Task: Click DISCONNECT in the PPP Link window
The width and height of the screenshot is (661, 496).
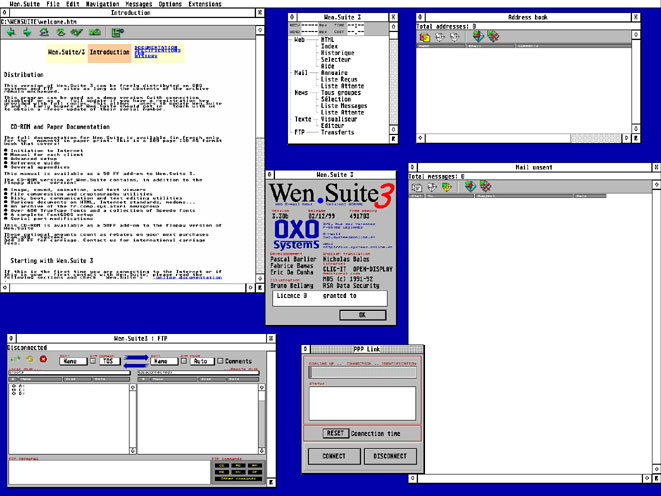Action: coord(390,456)
